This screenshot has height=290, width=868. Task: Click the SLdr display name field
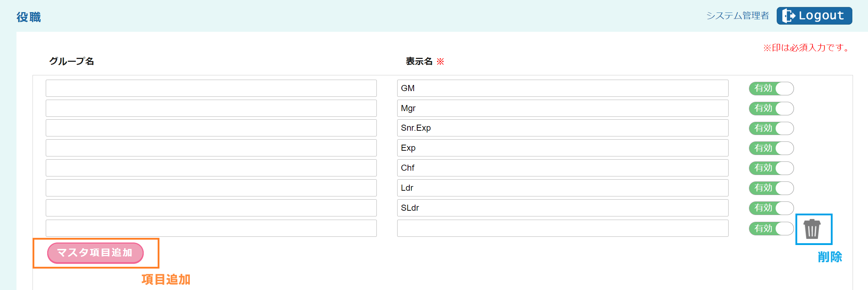562,208
